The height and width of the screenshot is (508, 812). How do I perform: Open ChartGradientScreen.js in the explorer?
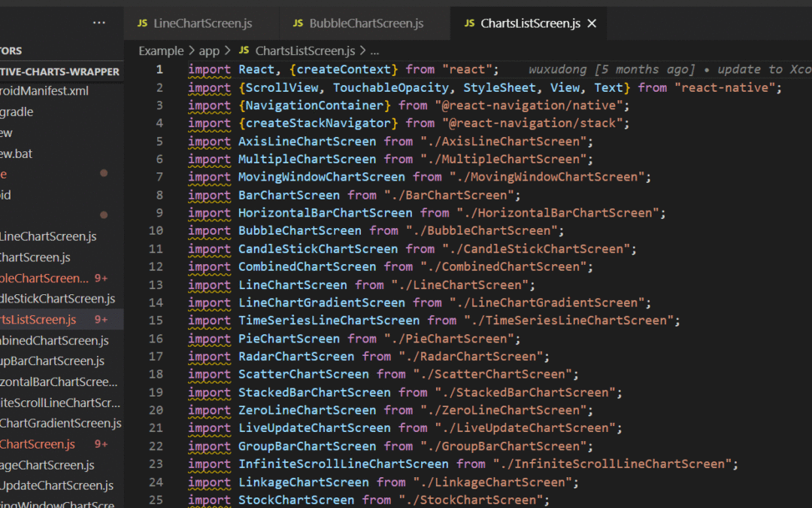[x=62, y=423]
